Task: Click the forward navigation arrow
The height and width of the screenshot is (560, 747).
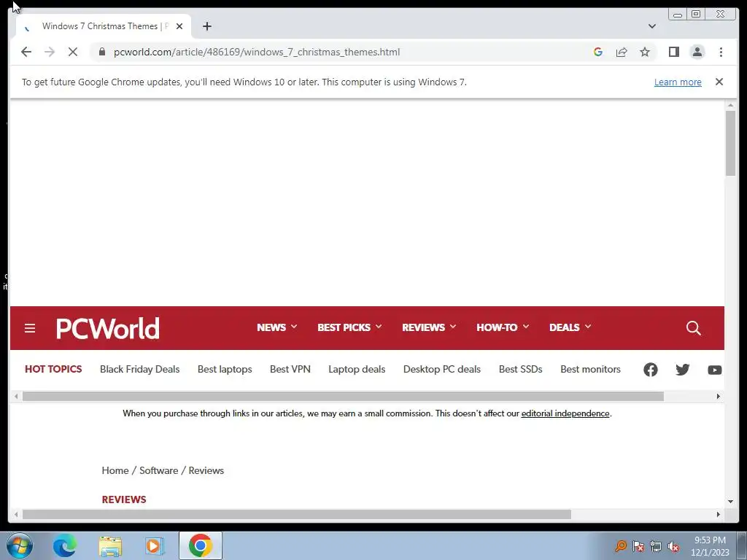Action: pyautogui.click(x=50, y=52)
